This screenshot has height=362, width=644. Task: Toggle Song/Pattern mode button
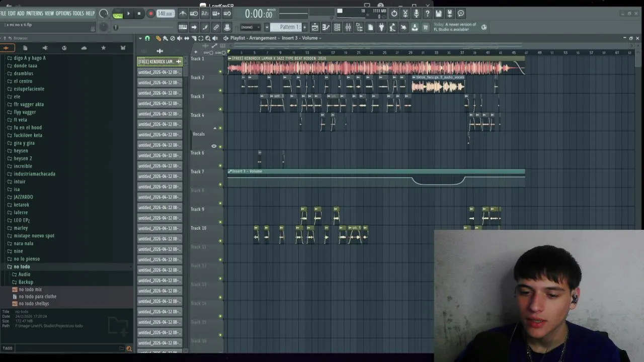click(117, 14)
